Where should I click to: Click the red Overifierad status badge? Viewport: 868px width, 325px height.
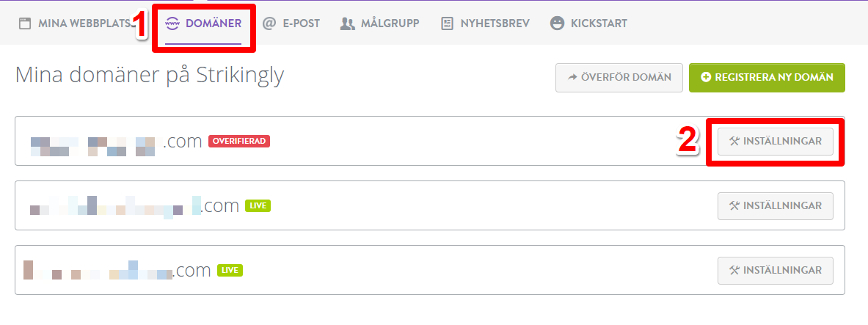pos(239,141)
